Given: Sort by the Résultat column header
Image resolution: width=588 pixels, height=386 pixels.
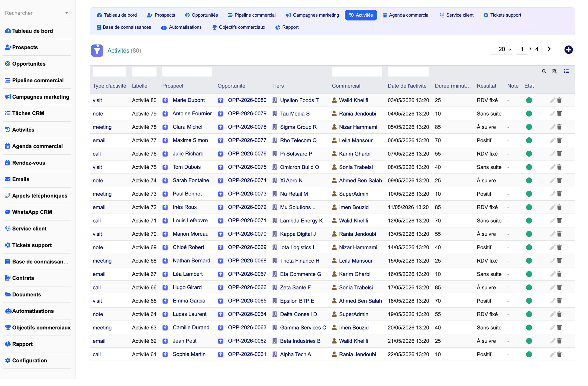Looking at the screenshot, I should [x=486, y=86].
